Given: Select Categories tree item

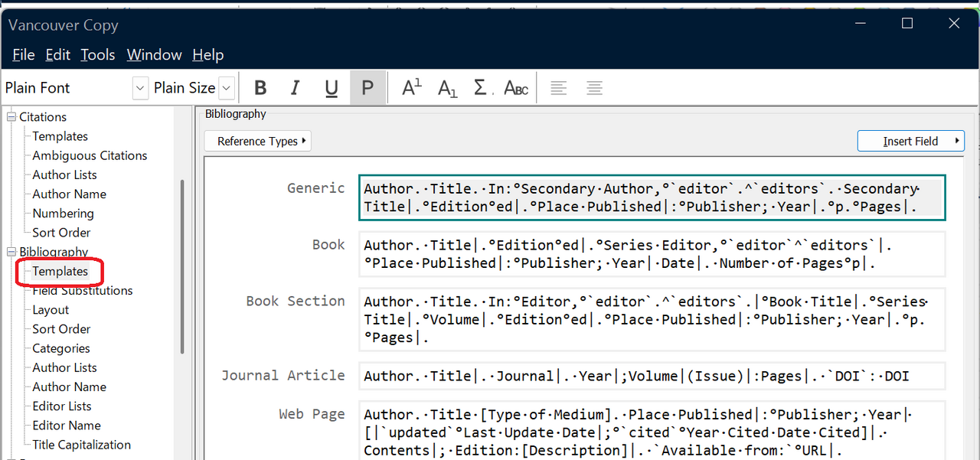Looking at the screenshot, I should [61, 348].
